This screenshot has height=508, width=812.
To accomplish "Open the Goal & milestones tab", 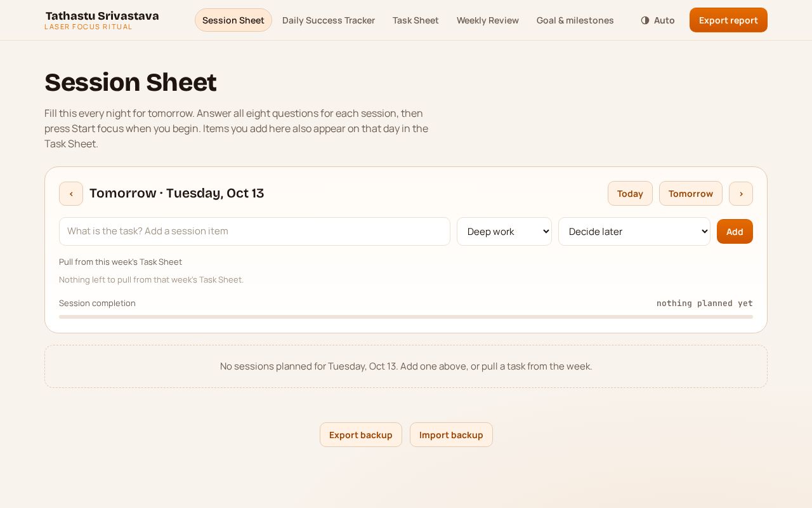I will [575, 20].
